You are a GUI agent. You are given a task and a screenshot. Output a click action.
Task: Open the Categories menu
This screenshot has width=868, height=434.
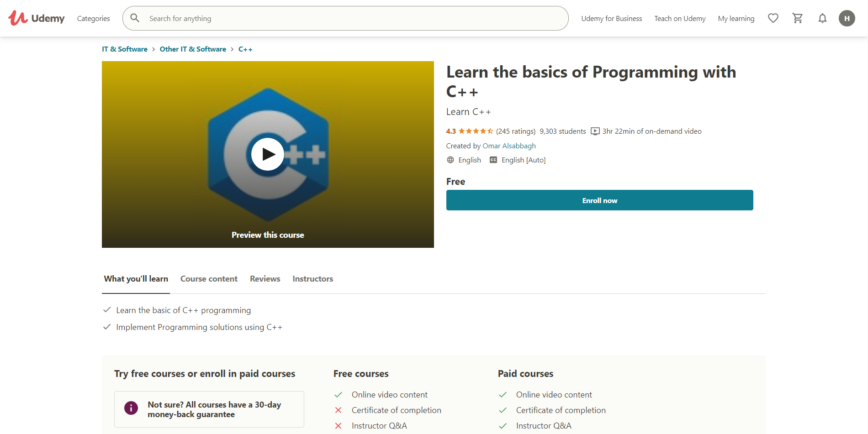tap(94, 18)
